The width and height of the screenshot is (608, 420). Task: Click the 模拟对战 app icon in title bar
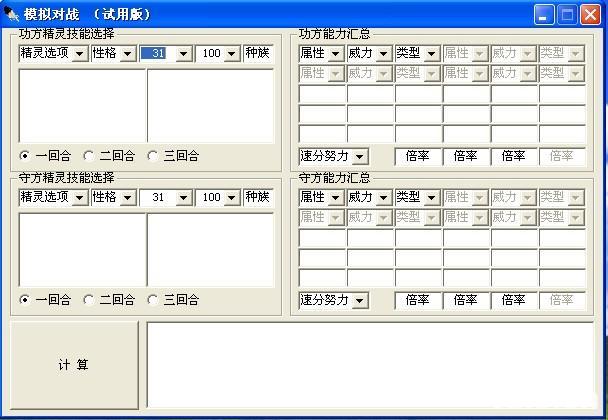12,14
